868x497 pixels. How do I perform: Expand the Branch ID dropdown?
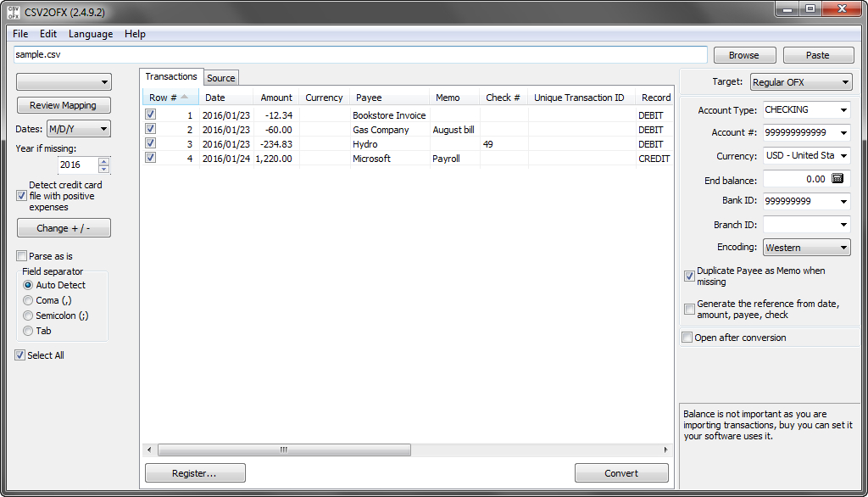843,225
